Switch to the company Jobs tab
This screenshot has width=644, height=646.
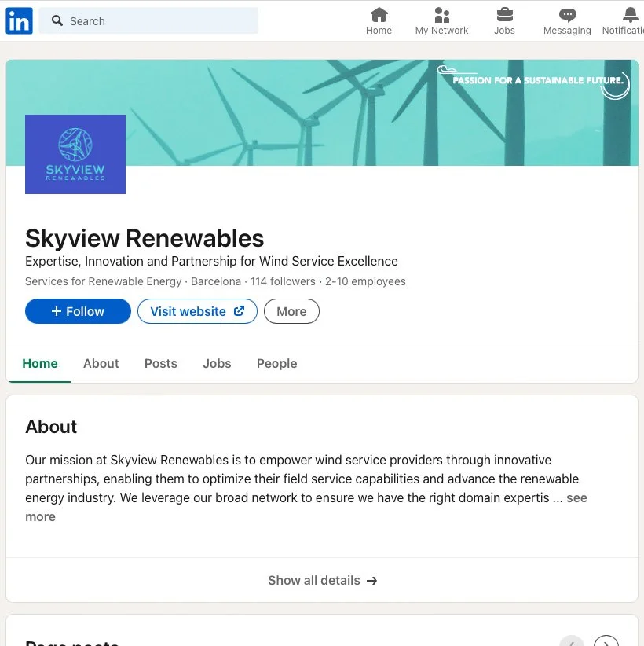tap(217, 363)
